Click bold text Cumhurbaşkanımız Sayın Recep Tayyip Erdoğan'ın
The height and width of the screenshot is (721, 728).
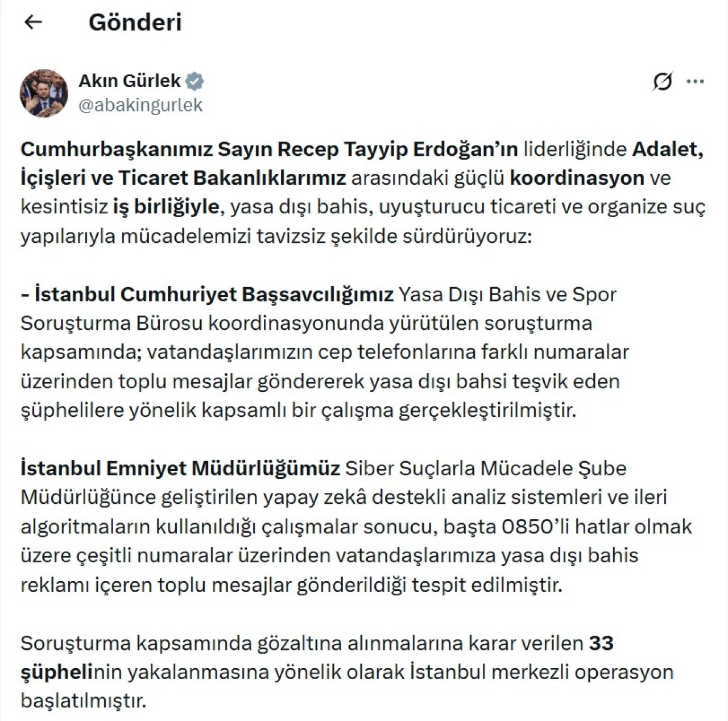[x=270, y=149]
